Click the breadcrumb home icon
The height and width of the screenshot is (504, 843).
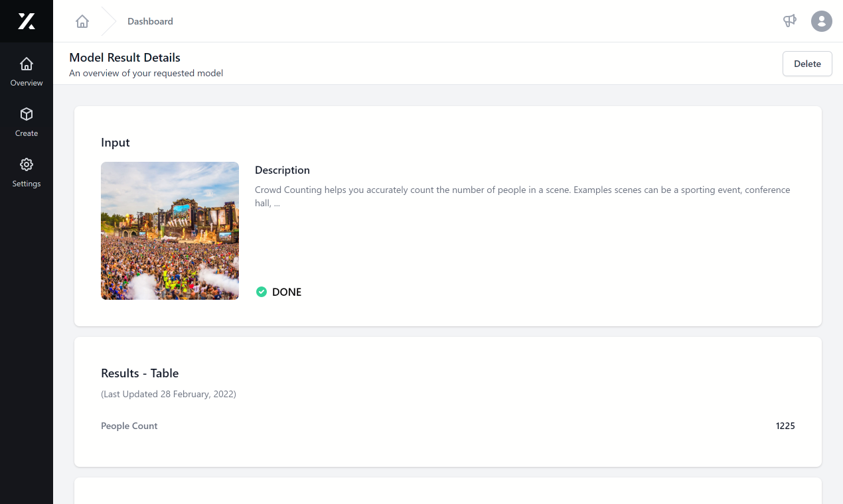click(x=82, y=21)
